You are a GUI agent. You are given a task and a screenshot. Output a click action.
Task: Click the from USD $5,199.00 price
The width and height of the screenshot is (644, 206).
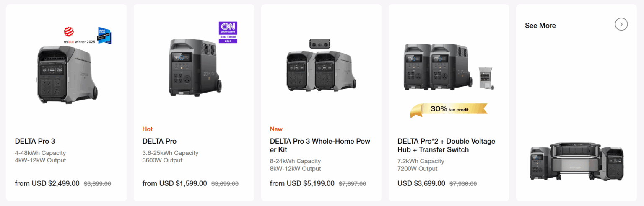point(302,183)
